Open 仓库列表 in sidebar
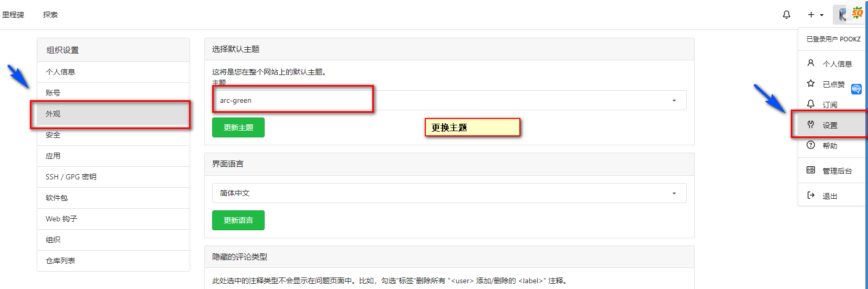Image resolution: width=868 pixels, height=289 pixels. 60,261
